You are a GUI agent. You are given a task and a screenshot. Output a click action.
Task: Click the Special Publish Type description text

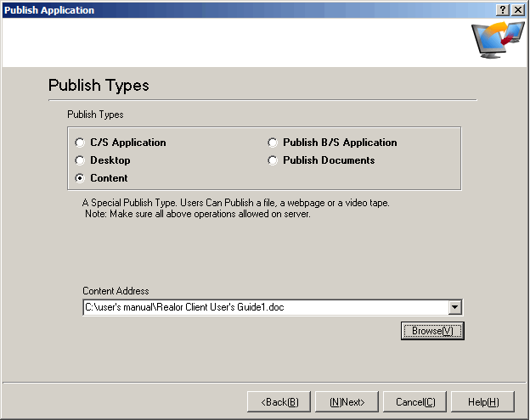(x=235, y=203)
